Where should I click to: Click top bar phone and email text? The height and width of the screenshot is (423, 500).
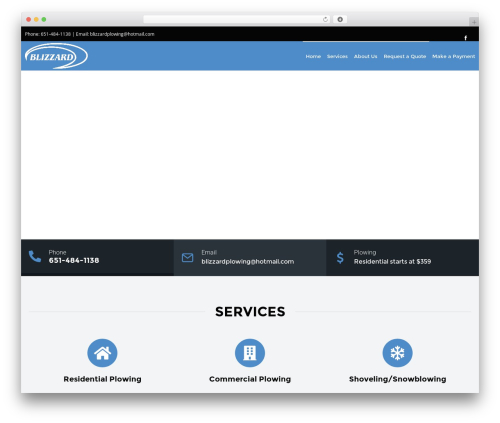pyautogui.click(x=89, y=34)
